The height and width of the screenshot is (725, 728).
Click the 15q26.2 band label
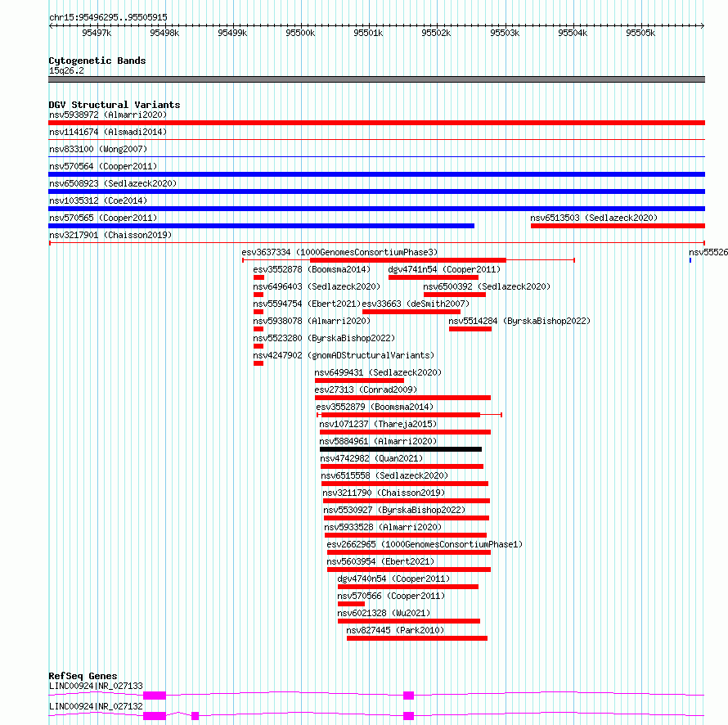click(x=66, y=70)
